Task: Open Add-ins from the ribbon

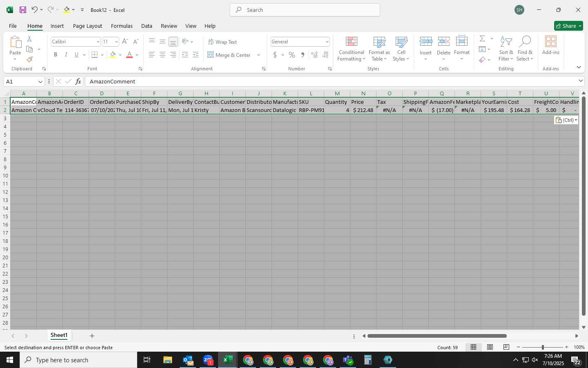Action: coord(550,45)
